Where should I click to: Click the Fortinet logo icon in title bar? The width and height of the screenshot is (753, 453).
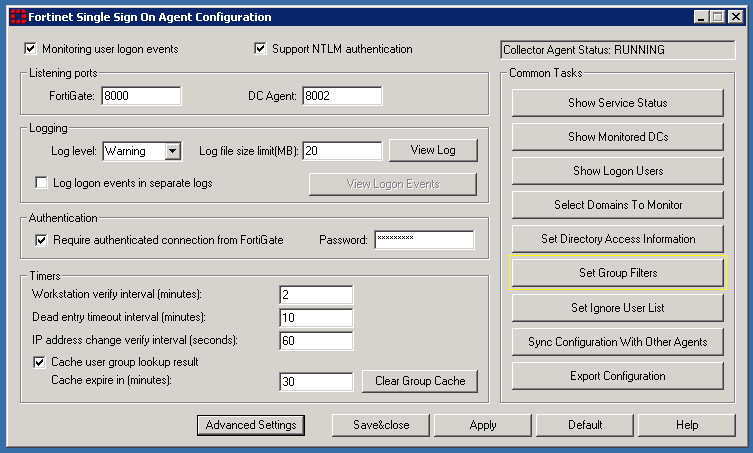[x=16, y=17]
